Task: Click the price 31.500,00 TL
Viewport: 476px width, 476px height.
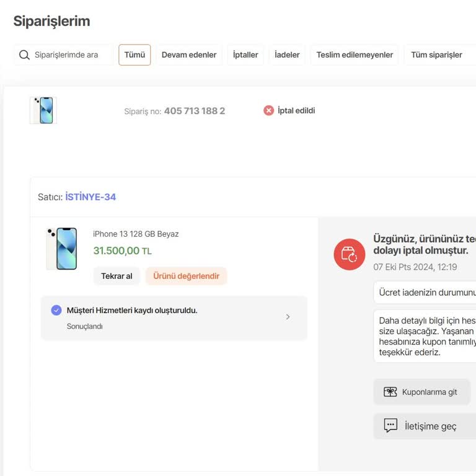Action: 122,251
